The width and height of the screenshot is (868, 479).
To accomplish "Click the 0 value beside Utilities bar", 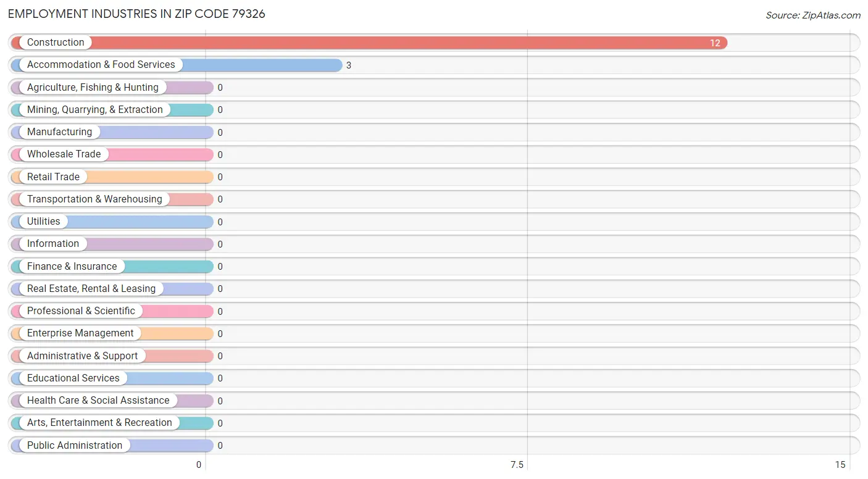I will [220, 222].
